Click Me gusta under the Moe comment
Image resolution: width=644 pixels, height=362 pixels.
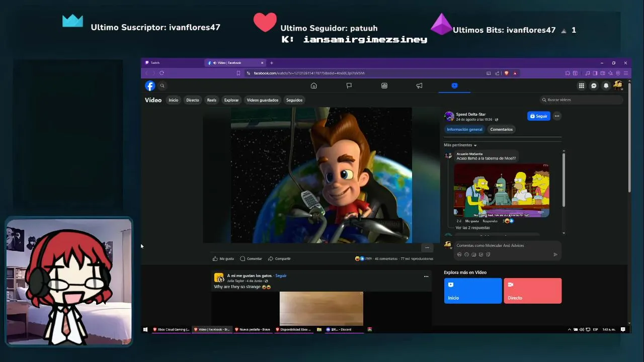pyautogui.click(x=472, y=221)
